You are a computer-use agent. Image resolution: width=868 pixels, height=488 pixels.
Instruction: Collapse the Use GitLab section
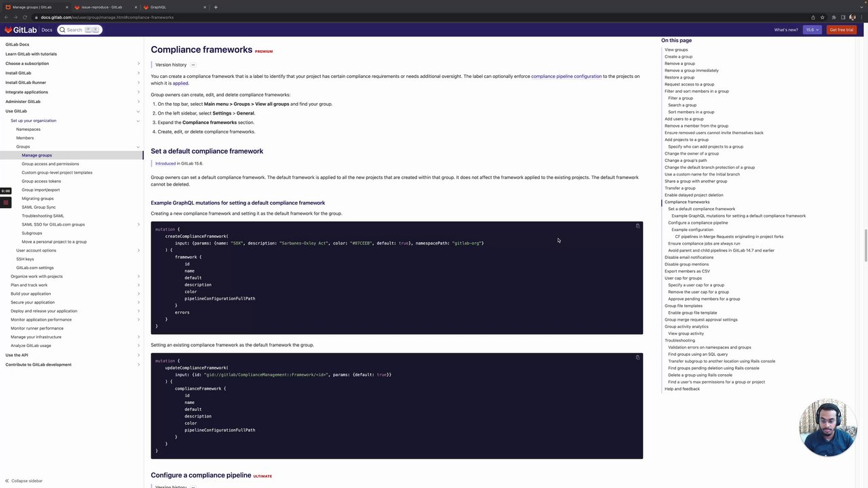tap(138, 111)
